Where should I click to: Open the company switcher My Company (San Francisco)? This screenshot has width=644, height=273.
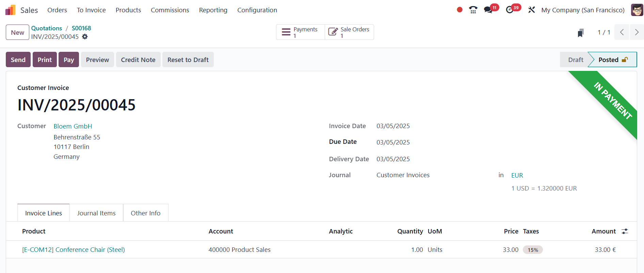tap(583, 10)
